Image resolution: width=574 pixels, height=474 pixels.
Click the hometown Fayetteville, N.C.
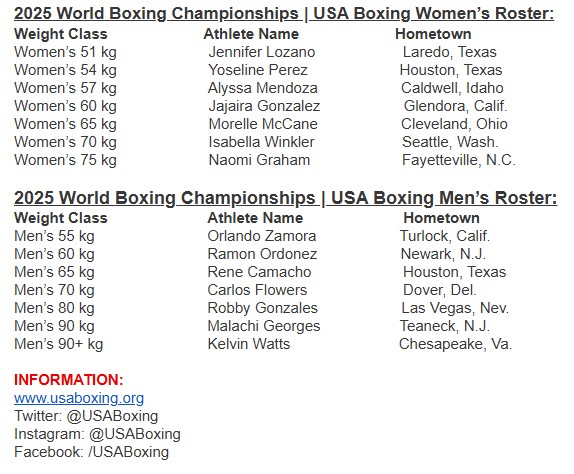(x=459, y=160)
